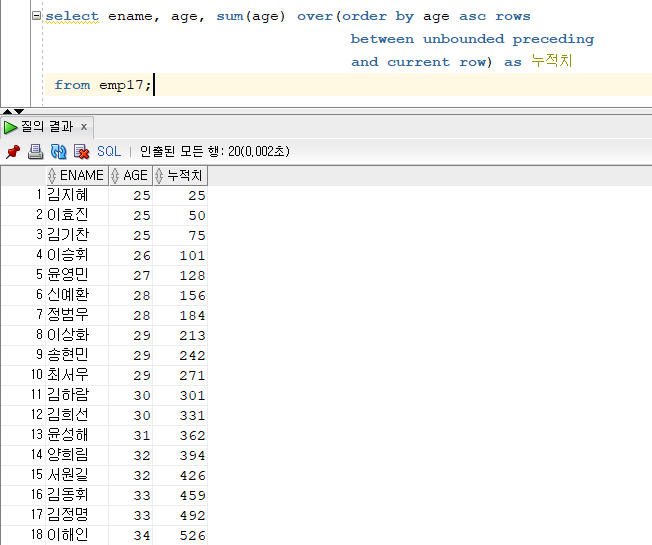The width and height of the screenshot is (652, 545).
Task: Click cumulative value 526 cell
Action: pyautogui.click(x=180, y=534)
